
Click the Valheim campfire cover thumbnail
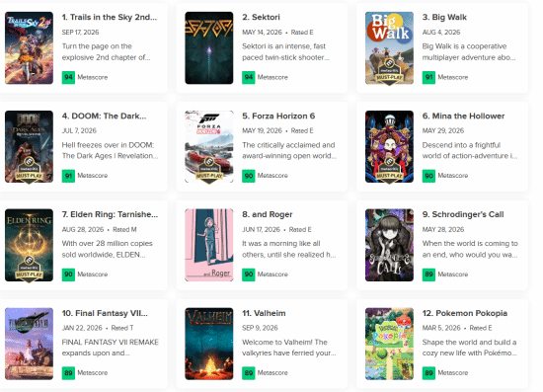click(x=209, y=344)
